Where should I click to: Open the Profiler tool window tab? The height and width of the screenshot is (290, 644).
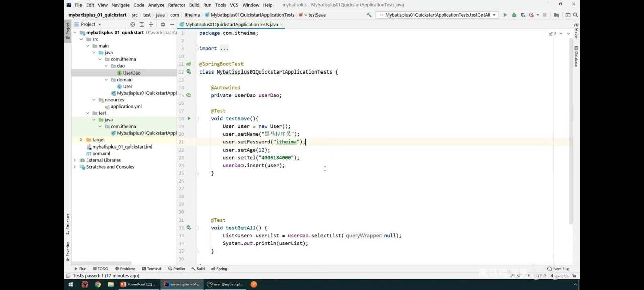(177, 269)
